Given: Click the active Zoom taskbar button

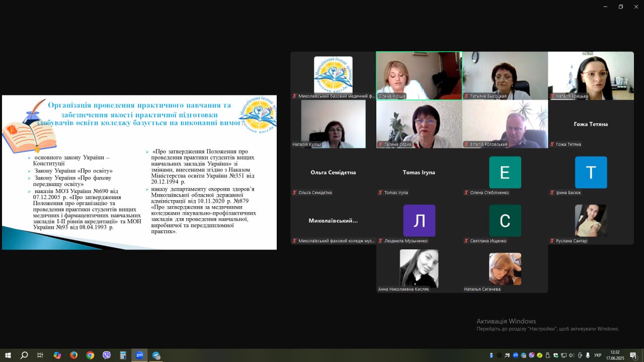Looking at the screenshot, I should tap(139, 355).
